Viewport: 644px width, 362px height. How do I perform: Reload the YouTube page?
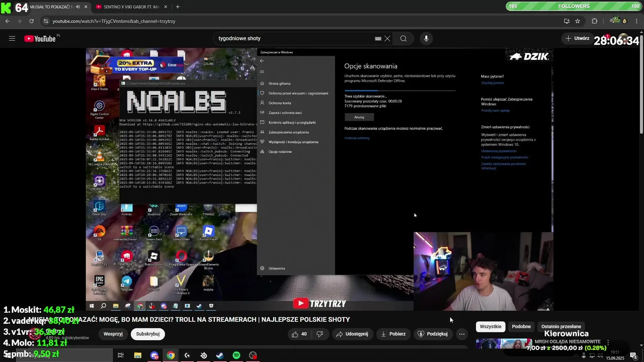coord(31,21)
